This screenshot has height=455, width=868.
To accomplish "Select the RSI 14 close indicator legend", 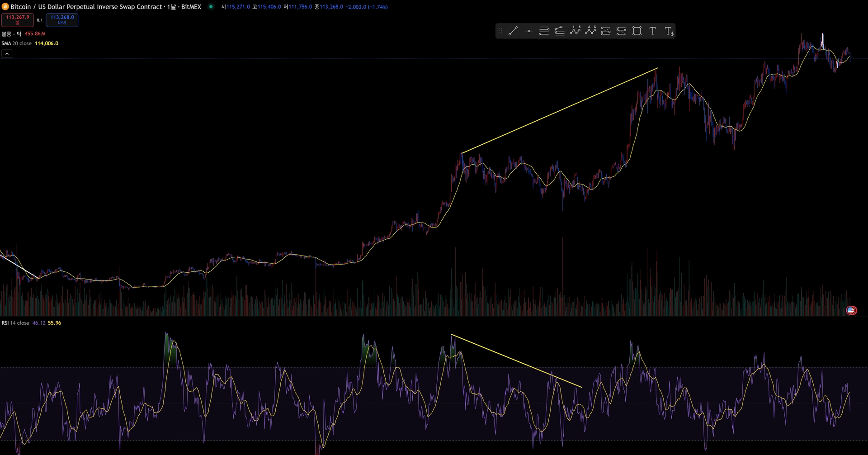I will tap(15, 323).
